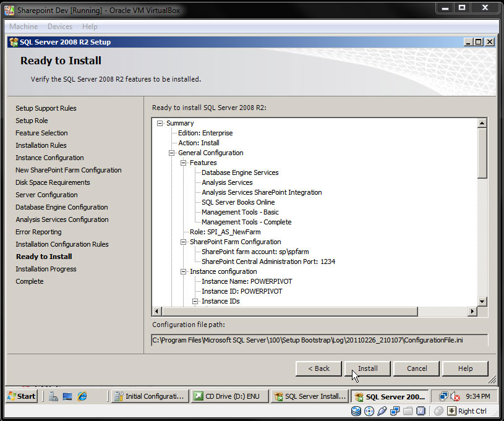Click the vertical scrollbar thumb
Screen dimensions: 504x421
coord(482,153)
